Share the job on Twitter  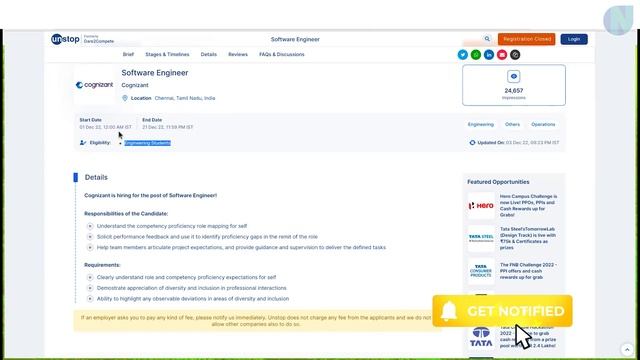(x=462, y=55)
